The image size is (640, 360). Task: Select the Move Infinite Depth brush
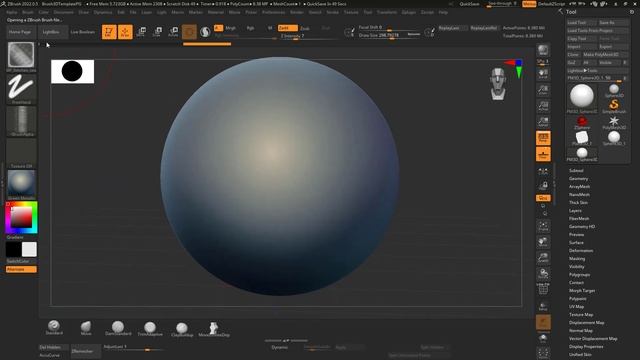tap(214, 329)
